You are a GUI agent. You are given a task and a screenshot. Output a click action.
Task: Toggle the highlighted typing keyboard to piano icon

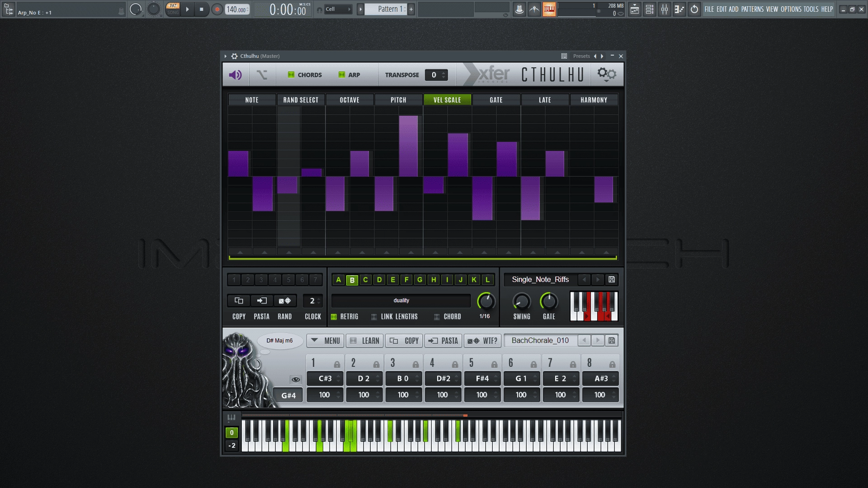click(x=549, y=9)
